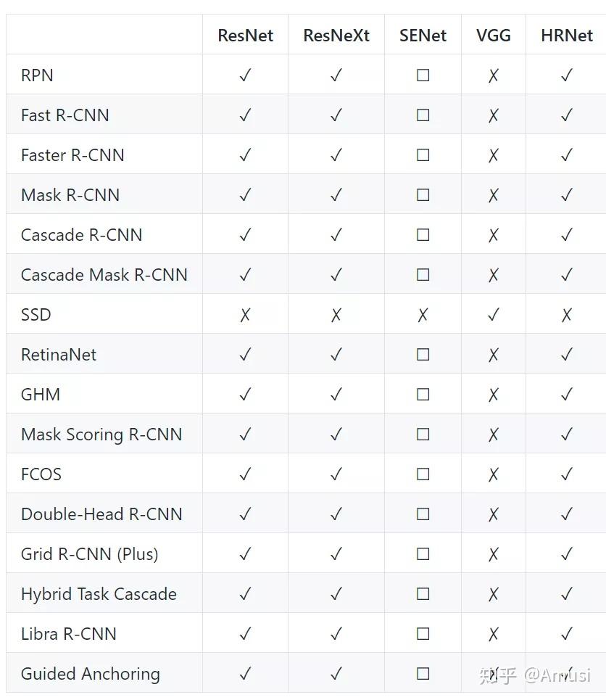The image size is (606, 700).
Task: Tick the SENet checkbox in the RPN row
Action: tap(423, 75)
